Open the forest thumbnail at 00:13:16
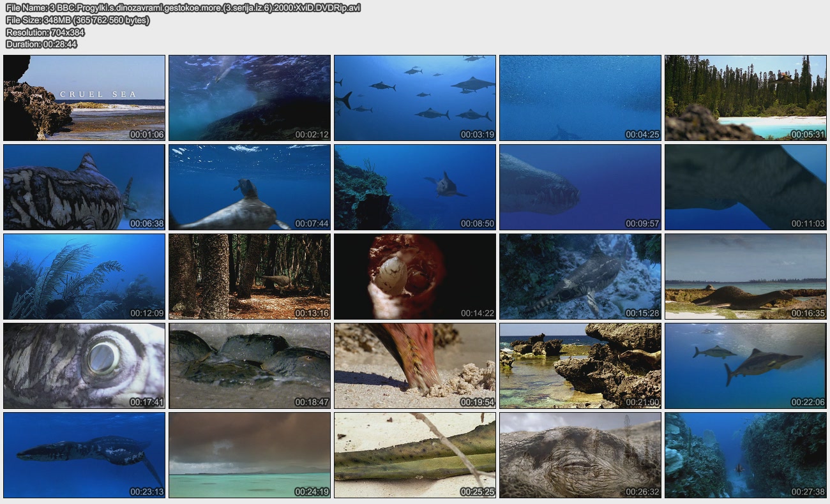This screenshot has height=504, width=830. coord(250,276)
